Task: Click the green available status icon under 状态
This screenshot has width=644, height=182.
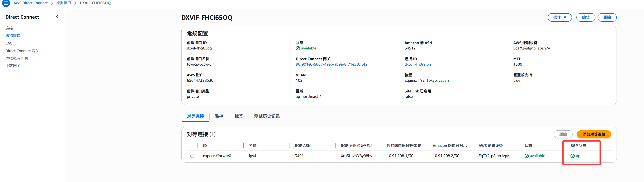Action: 298,48
